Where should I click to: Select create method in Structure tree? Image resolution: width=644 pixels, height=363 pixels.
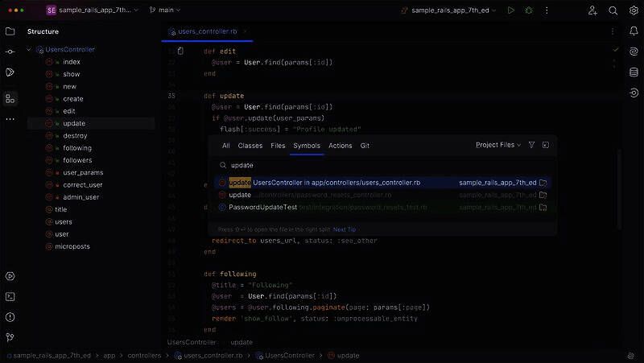pyautogui.click(x=73, y=98)
